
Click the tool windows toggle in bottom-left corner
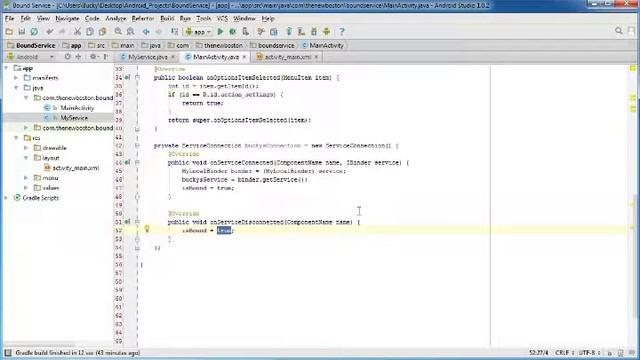tap(8, 353)
